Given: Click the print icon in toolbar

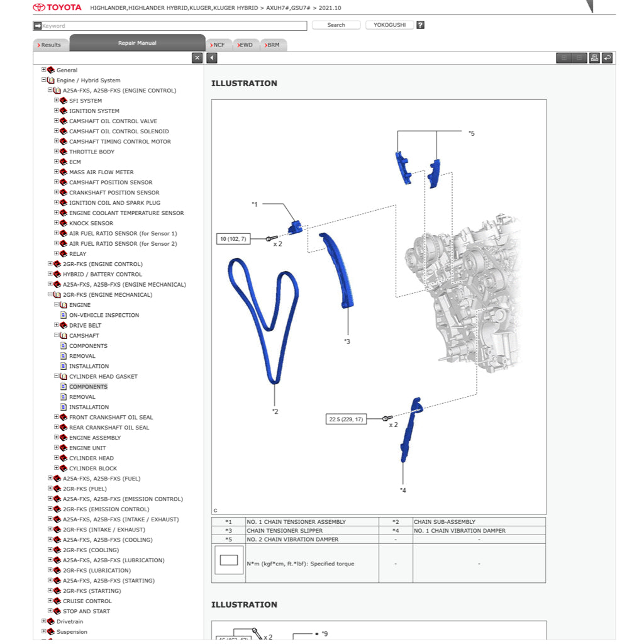Looking at the screenshot, I should [x=594, y=58].
